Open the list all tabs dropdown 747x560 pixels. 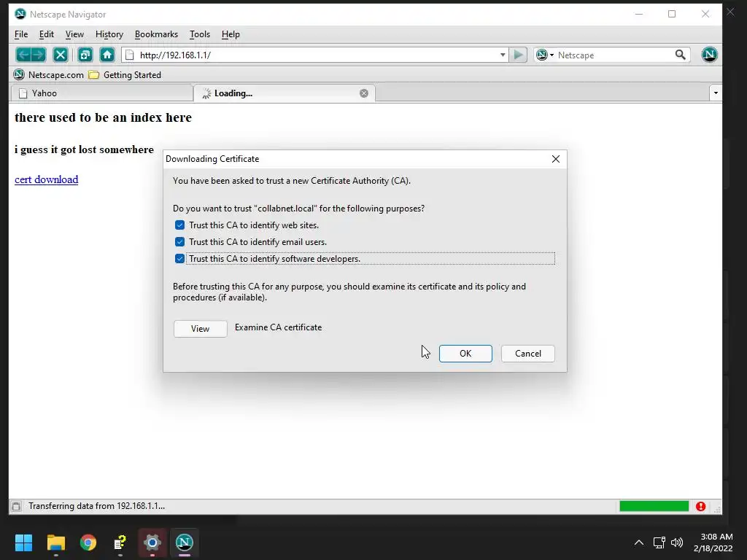tap(716, 93)
